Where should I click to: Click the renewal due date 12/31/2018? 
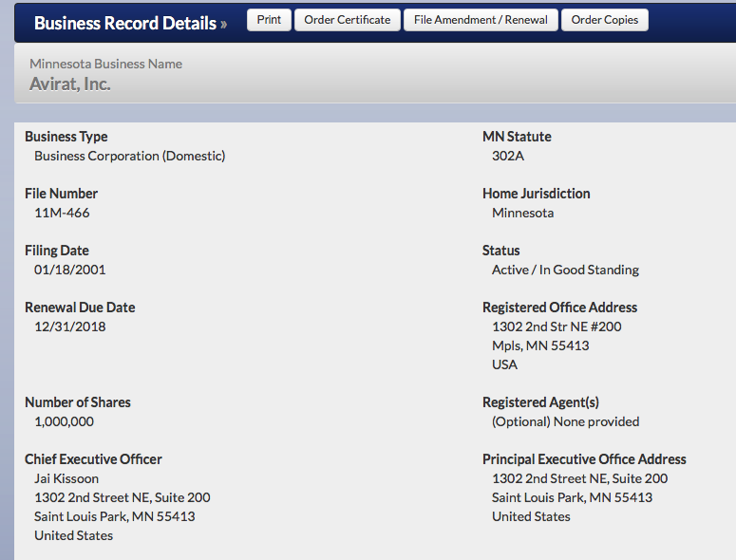click(x=69, y=327)
